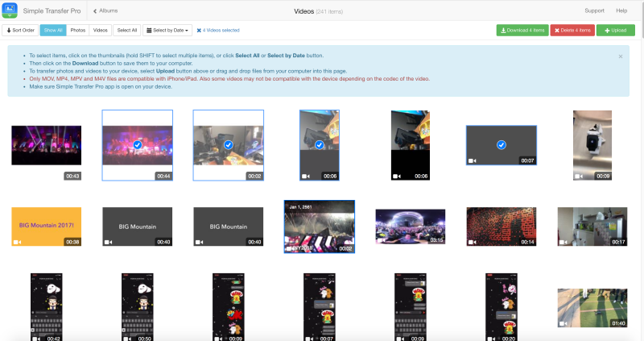The width and height of the screenshot is (644, 341).
Task: Click Download 4 items button
Action: point(522,31)
